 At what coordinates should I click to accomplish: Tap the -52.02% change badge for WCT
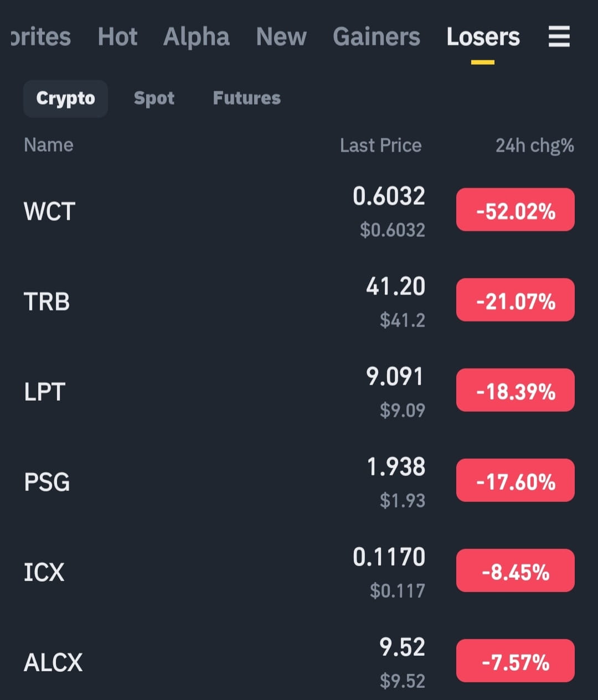(515, 210)
